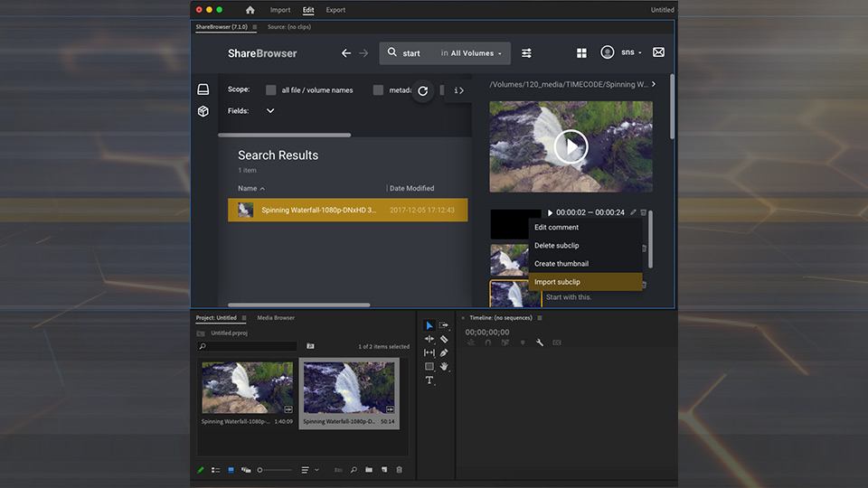Screen dimensions: 868x488
Task: Open the Export workspace tab
Action: pyautogui.click(x=335, y=10)
